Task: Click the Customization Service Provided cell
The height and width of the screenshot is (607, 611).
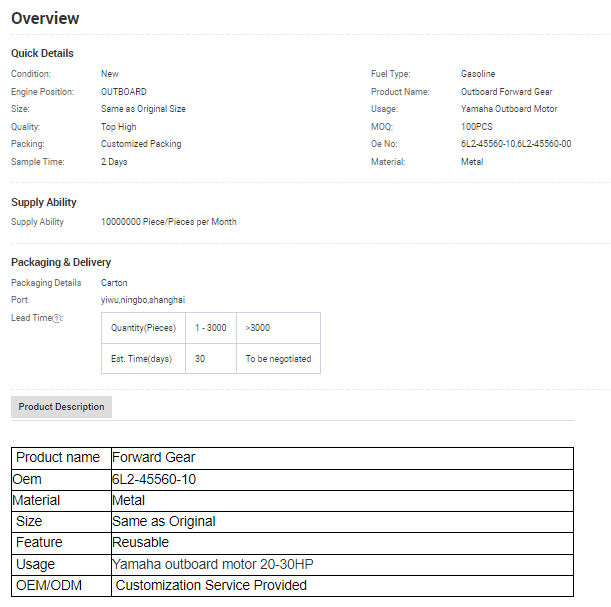Action: pos(211,585)
